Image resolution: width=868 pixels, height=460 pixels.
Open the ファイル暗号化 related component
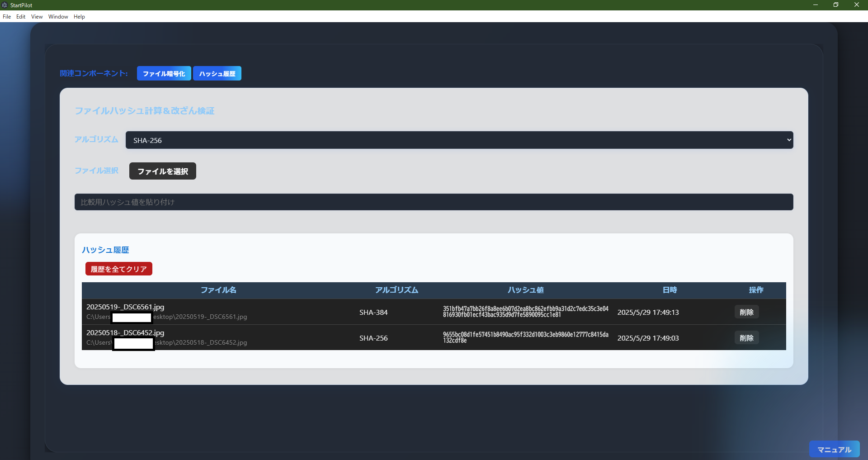tap(164, 73)
